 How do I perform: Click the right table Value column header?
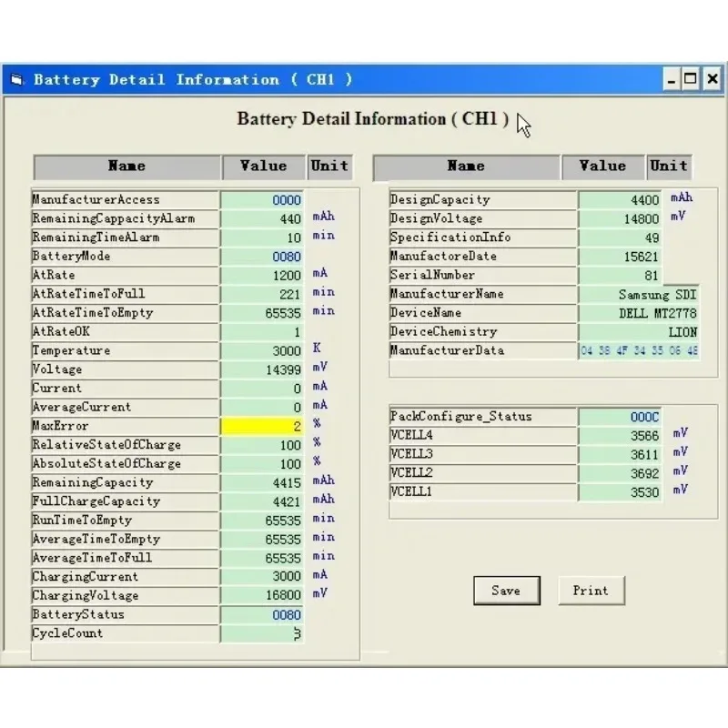click(603, 167)
